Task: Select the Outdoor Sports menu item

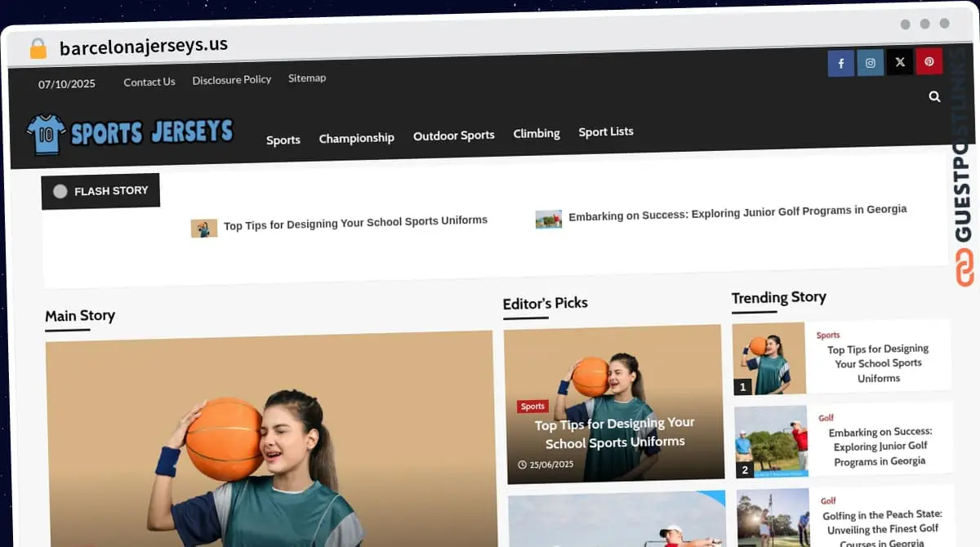Action: pyautogui.click(x=454, y=136)
